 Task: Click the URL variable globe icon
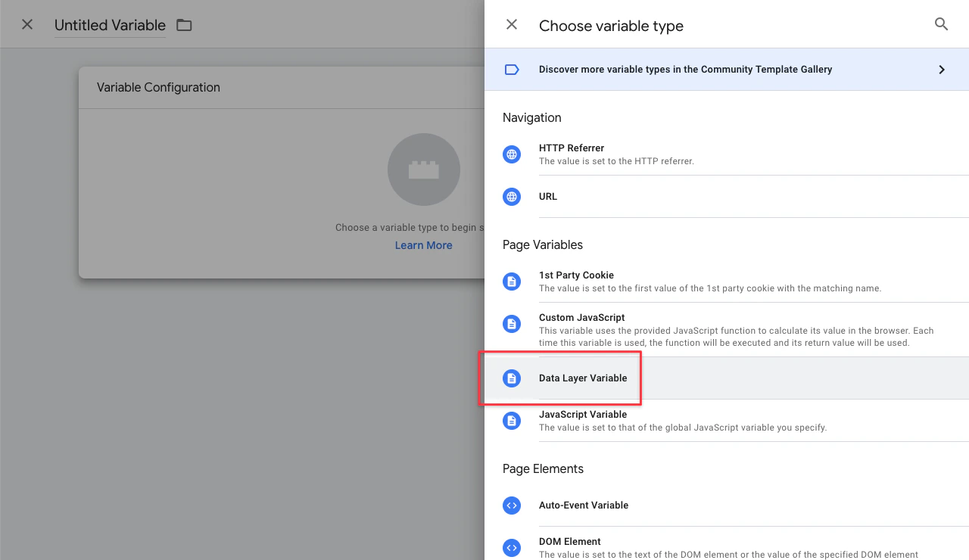512,197
